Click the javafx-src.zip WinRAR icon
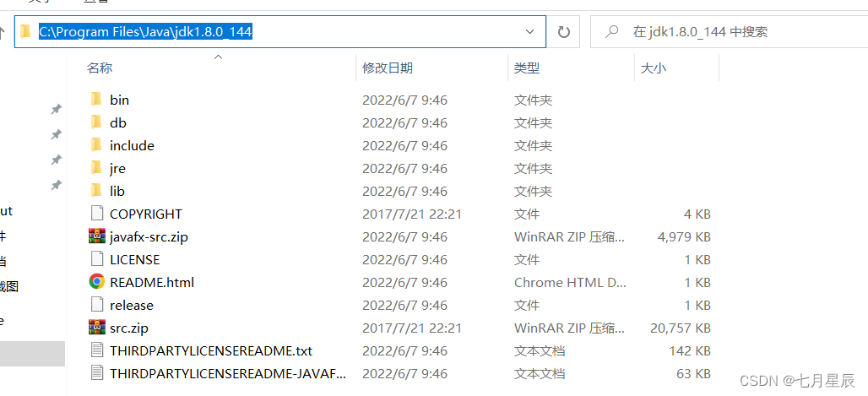The width and height of the screenshot is (868, 396). click(x=97, y=236)
